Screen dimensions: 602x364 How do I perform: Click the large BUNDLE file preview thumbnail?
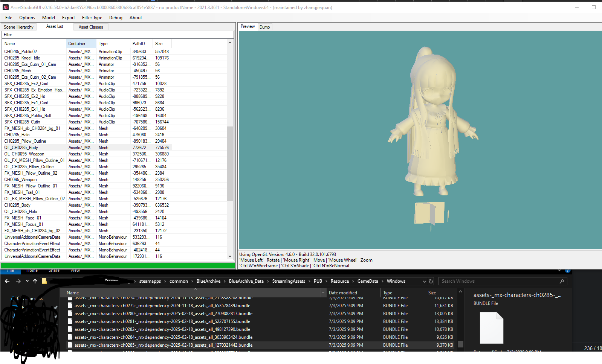click(x=492, y=328)
